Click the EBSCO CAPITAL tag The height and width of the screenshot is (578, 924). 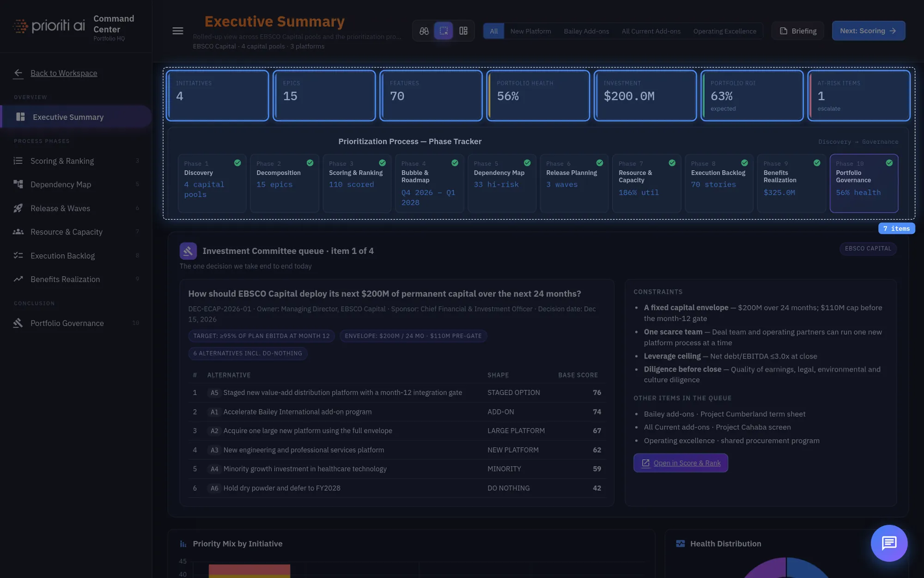[868, 249]
